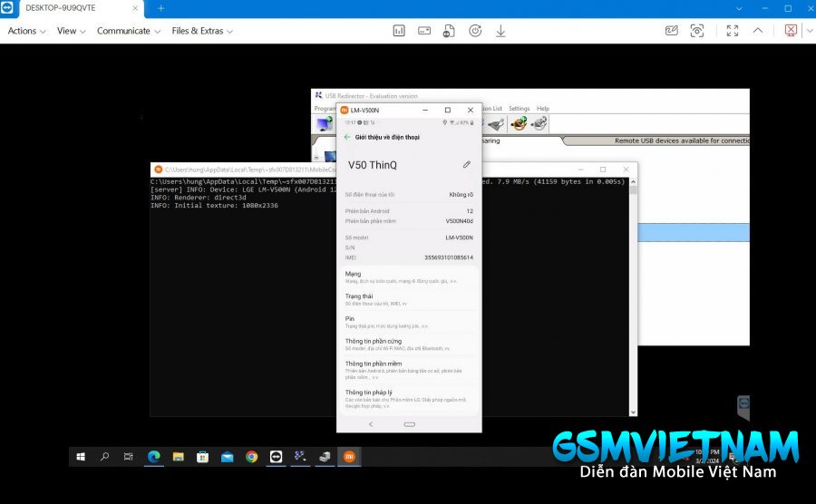
Task: Tap the phone back navigation arrow
Action: [x=371, y=424]
